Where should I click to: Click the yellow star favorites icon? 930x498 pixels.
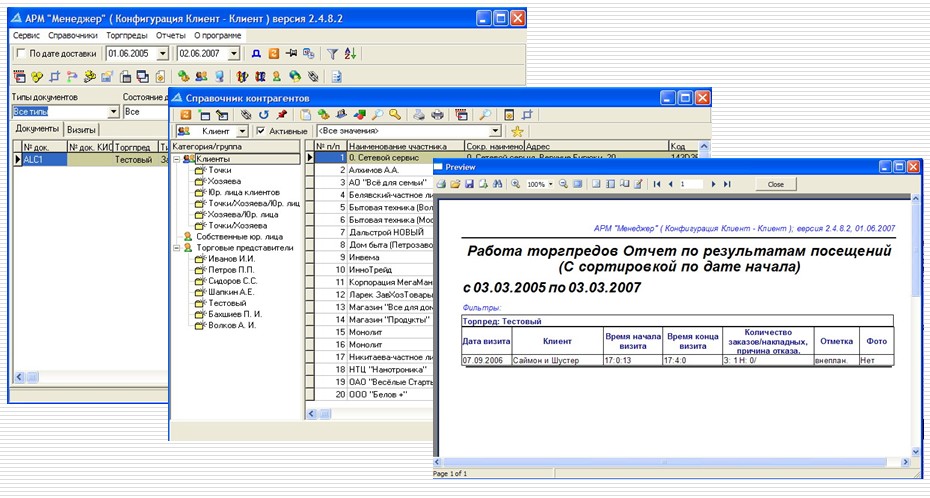517,131
